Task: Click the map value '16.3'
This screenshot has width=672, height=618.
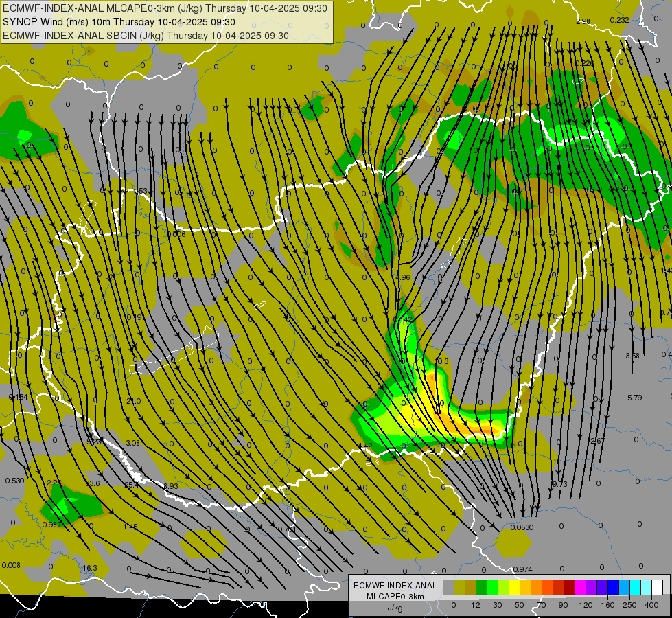Action: pos(89,569)
